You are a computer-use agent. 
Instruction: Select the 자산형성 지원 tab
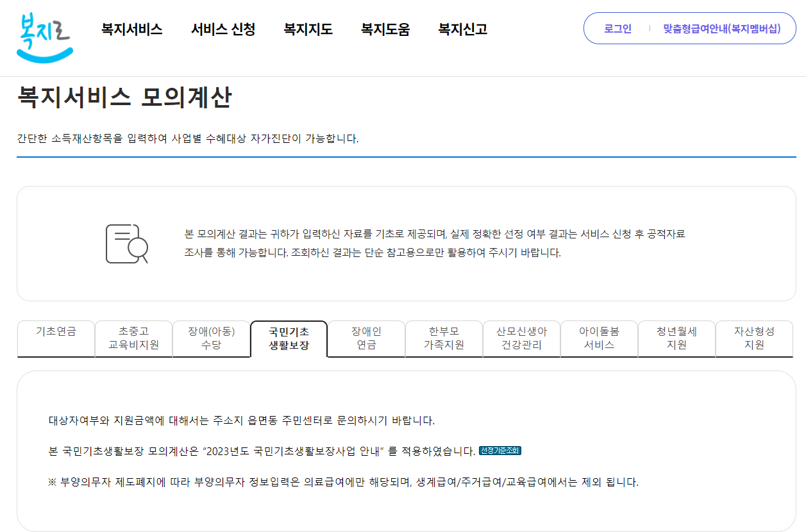pyautogui.click(x=754, y=338)
